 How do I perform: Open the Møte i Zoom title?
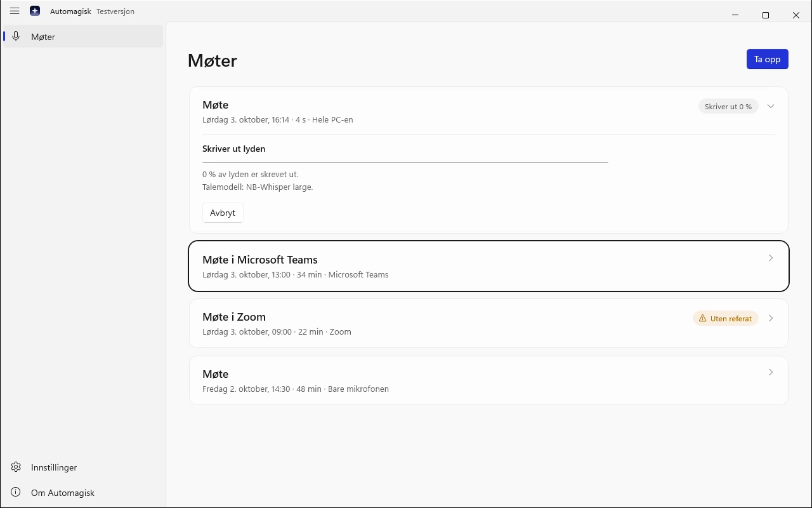234,317
